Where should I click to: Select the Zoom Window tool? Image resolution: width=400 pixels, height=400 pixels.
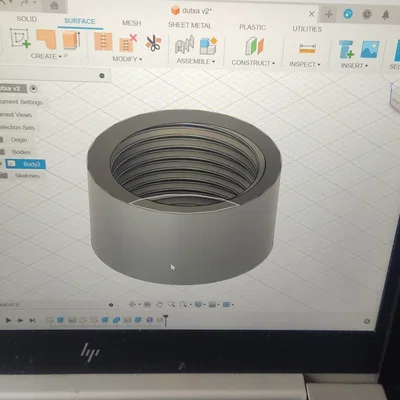coord(171,304)
